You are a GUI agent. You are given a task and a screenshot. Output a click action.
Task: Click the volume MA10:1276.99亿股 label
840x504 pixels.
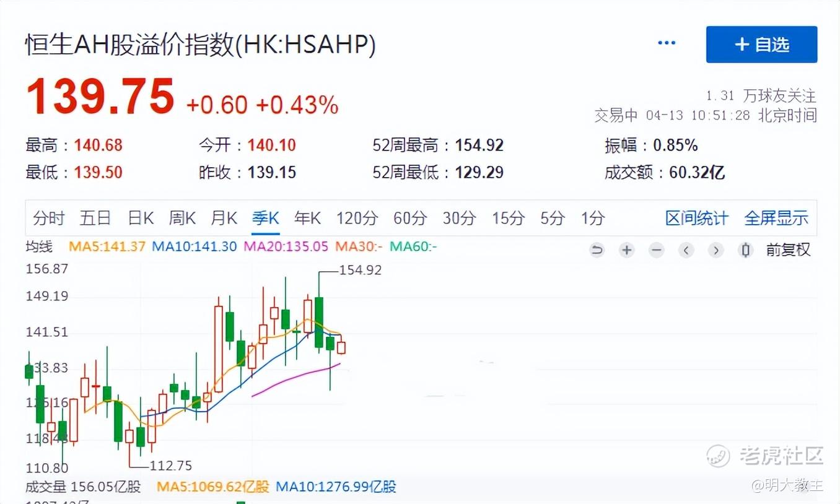click(x=336, y=487)
